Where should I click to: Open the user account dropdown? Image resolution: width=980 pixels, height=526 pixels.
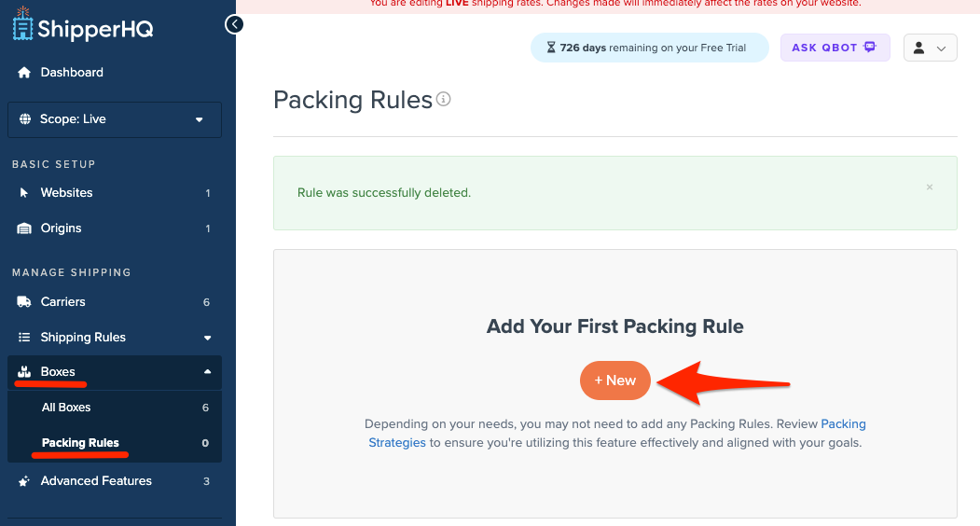pos(930,48)
